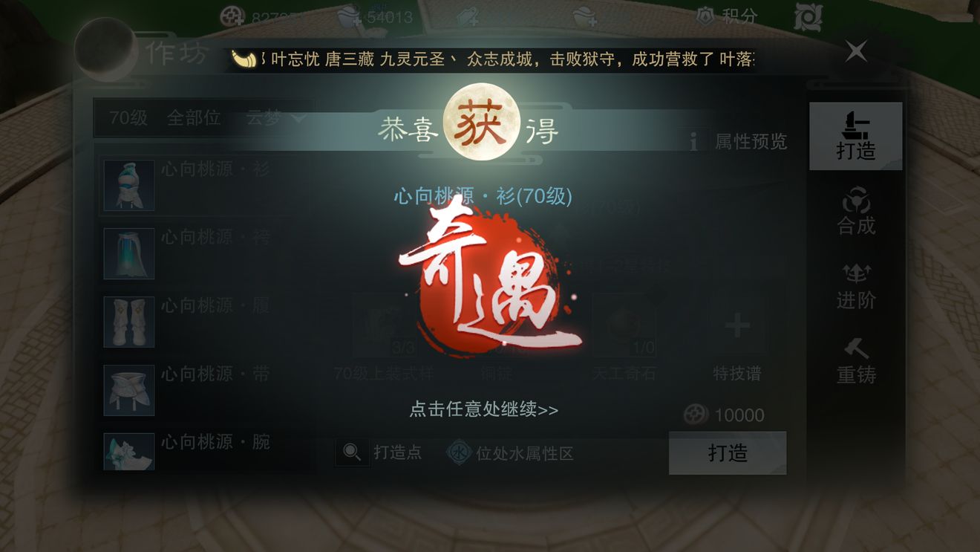Viewport: 980px width, 552px height.
Task: Close the workshop panel with X
Action: tap(856, 51)
